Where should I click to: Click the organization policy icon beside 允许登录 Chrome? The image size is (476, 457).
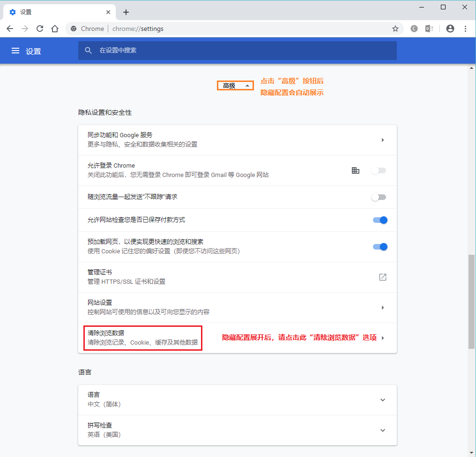[x=356, y=170]
